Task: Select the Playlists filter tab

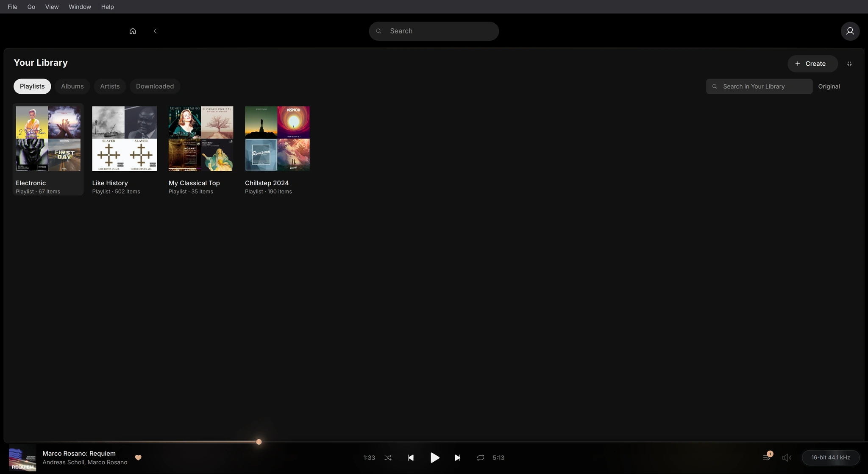Action: point(32,86)
